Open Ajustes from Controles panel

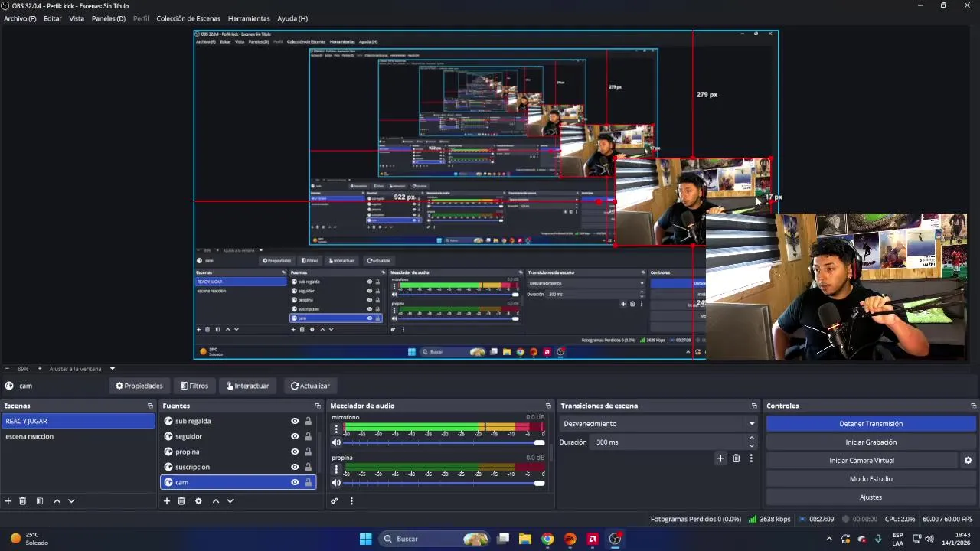point(871,497)
